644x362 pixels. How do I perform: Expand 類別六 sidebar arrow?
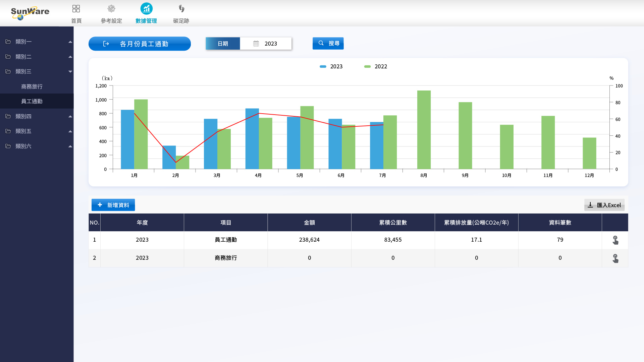point(70,146)
